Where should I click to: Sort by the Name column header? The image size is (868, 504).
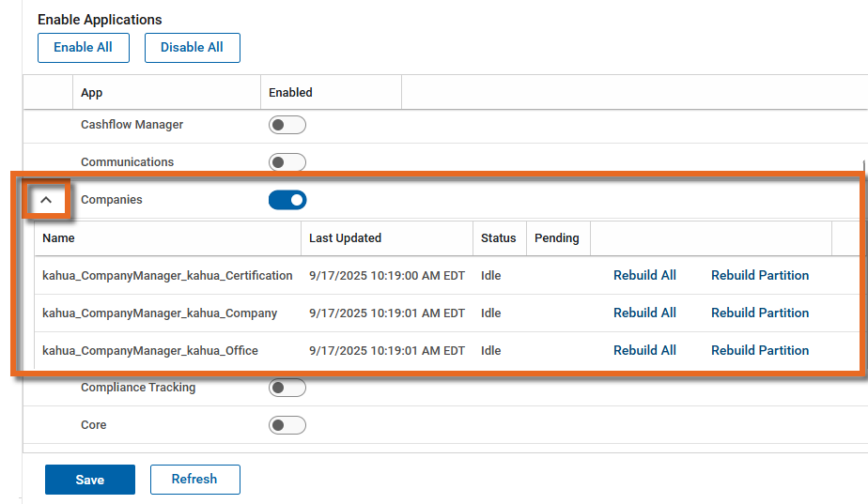click(58, 238)
